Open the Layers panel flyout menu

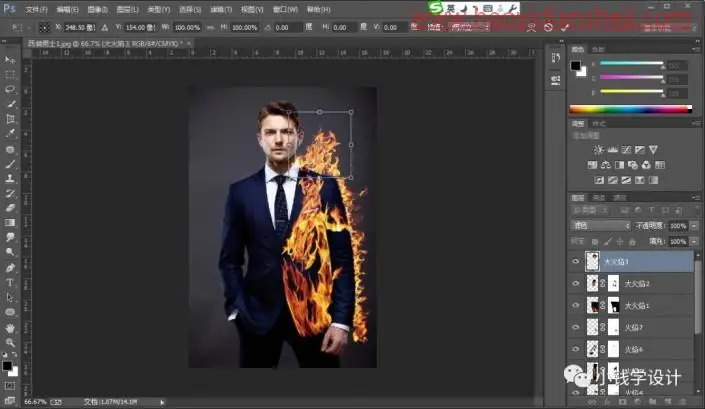click(x=696, y=197)
